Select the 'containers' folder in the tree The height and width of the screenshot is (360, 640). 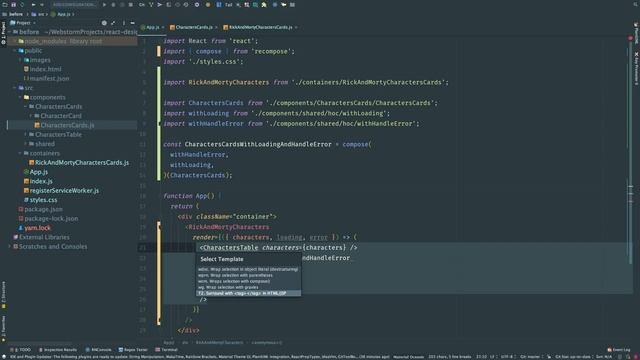(x=42, y=153)
